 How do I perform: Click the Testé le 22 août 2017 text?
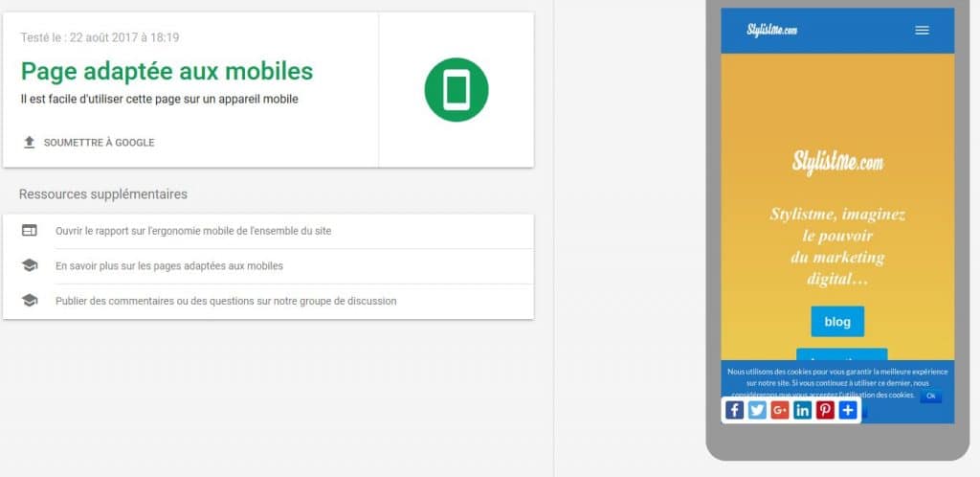click(100, 37)
